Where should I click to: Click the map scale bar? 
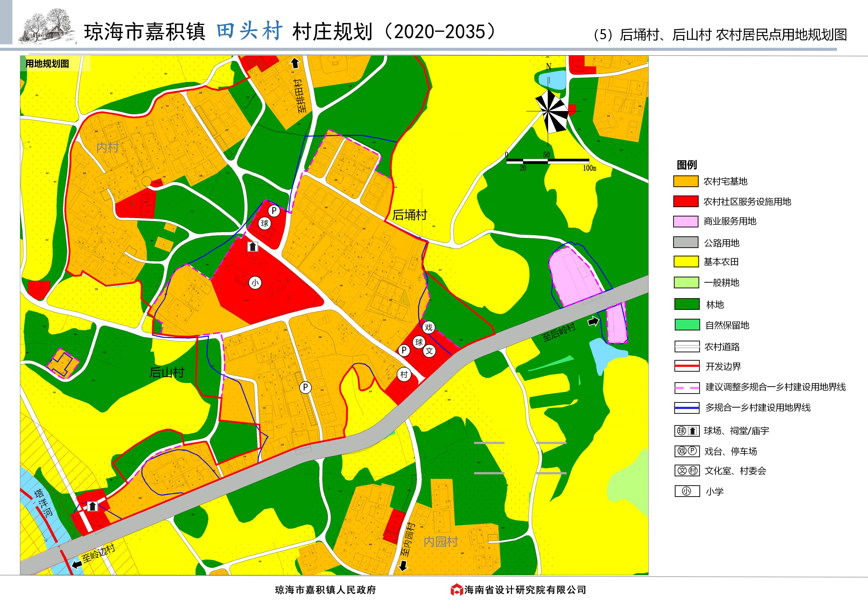(x=548, y=162)
